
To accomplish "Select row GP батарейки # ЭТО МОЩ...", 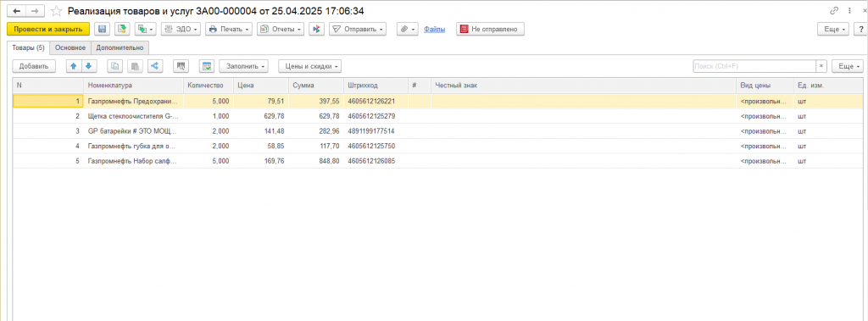I will [x=437, y=131].
